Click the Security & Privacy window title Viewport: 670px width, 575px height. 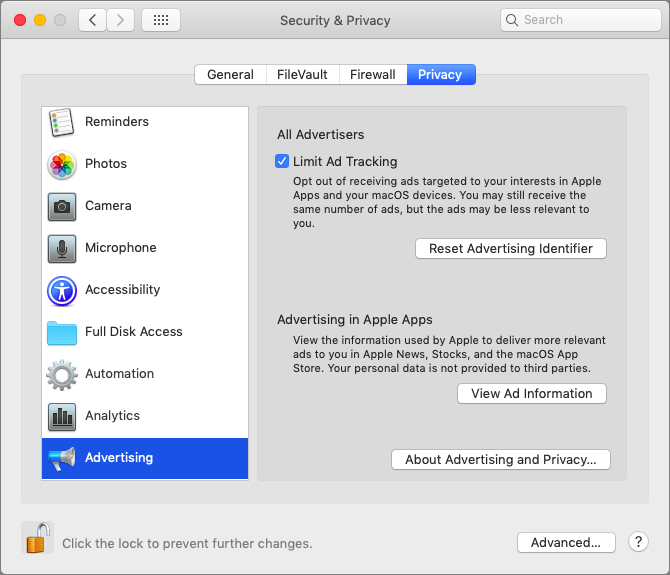(x=335, y=21)
